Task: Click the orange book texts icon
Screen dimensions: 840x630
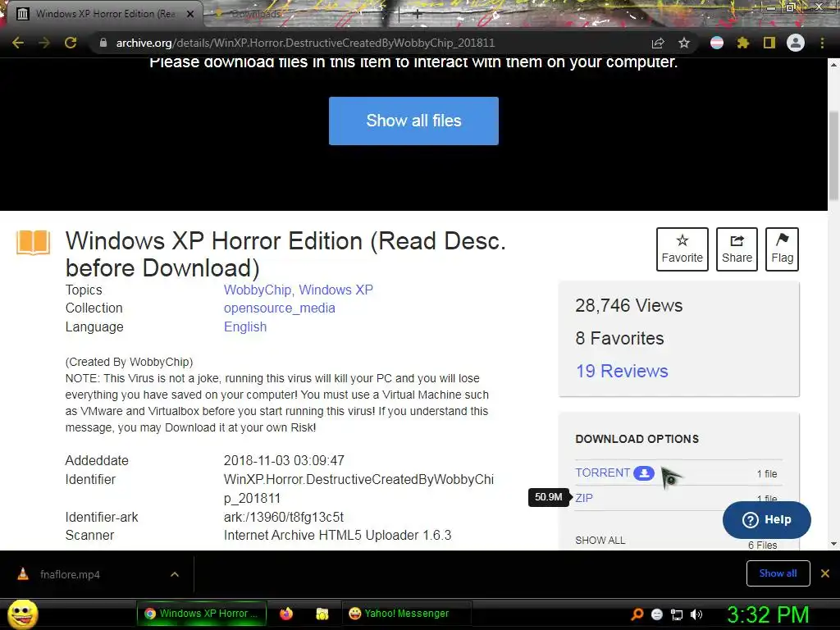Action: [x=33, y=242]
